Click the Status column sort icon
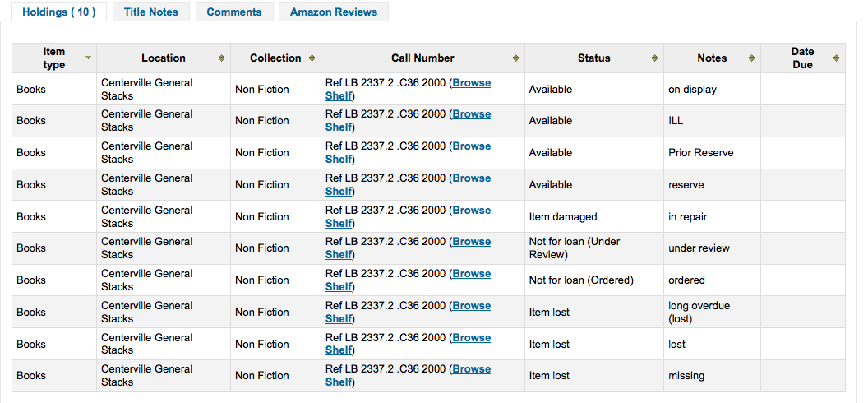 [654, 58]
